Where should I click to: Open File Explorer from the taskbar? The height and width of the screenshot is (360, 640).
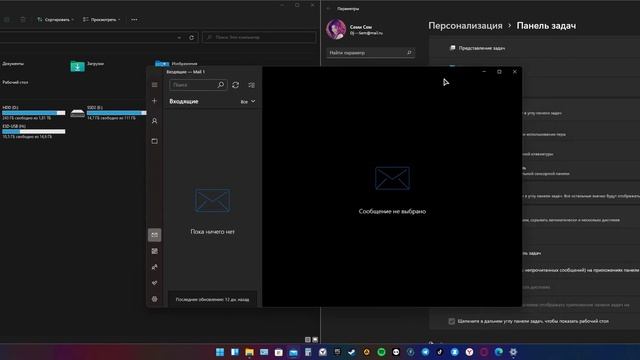[x=249, y=352]
